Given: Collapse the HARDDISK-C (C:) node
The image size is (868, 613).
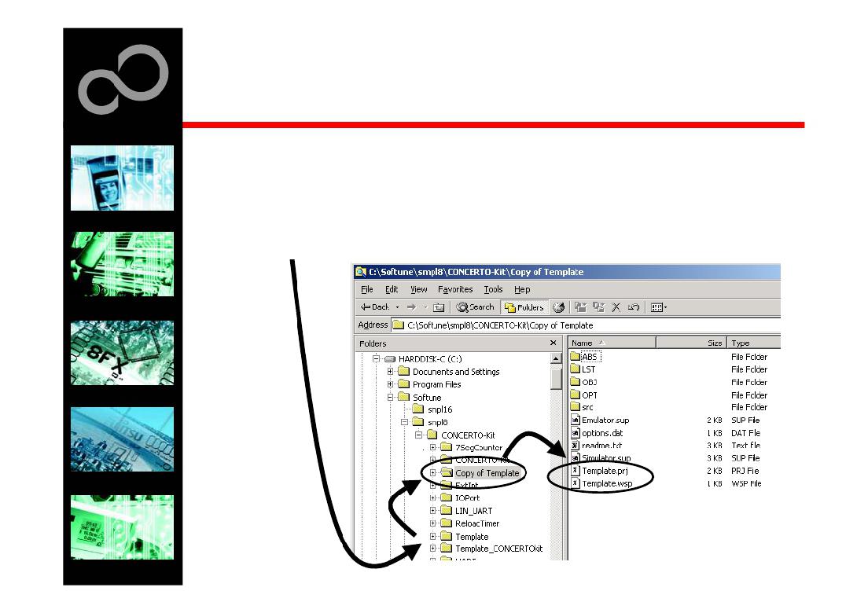Looking at the screenshot, I should click(376, 358).
